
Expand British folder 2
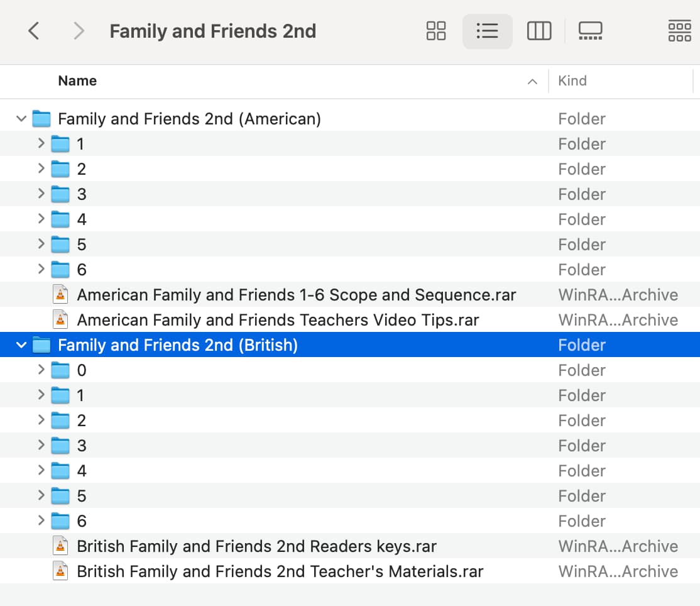tap(41, 420)
